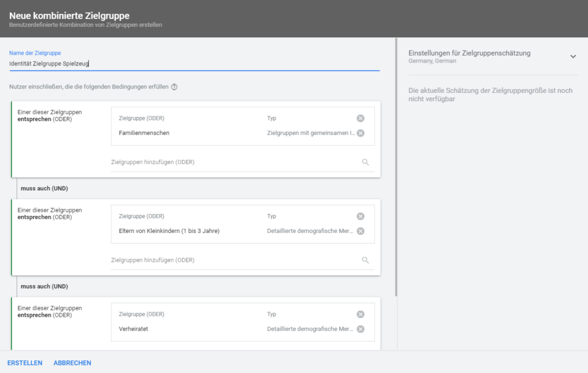Image resolution: width=588 pixels, height=373 pixels.
Task: Click ERSTELLEN to create audience
Action: click(25, 363)
